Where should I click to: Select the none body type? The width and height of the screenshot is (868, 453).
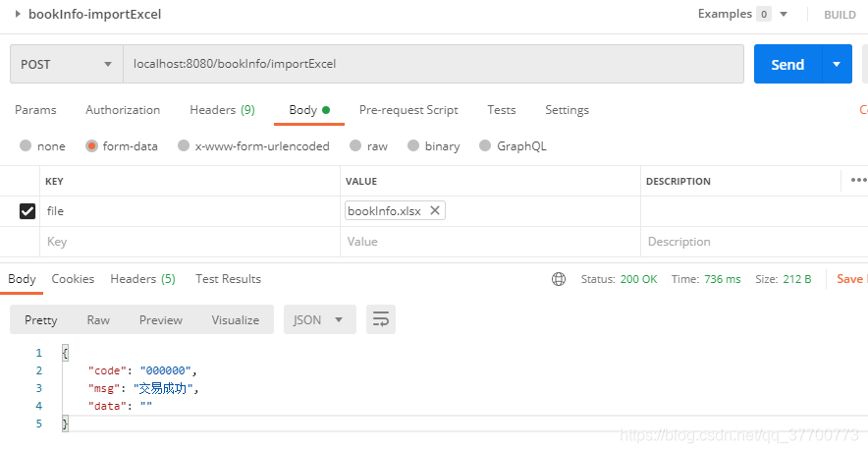tap(26, 145)
